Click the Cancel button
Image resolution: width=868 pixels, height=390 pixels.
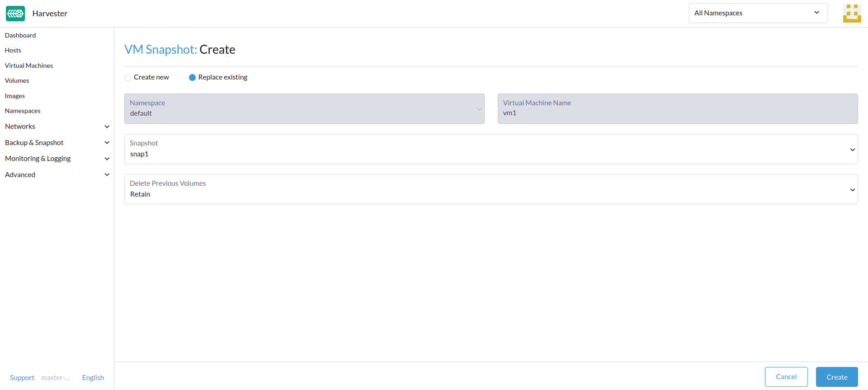coord(786,377)
